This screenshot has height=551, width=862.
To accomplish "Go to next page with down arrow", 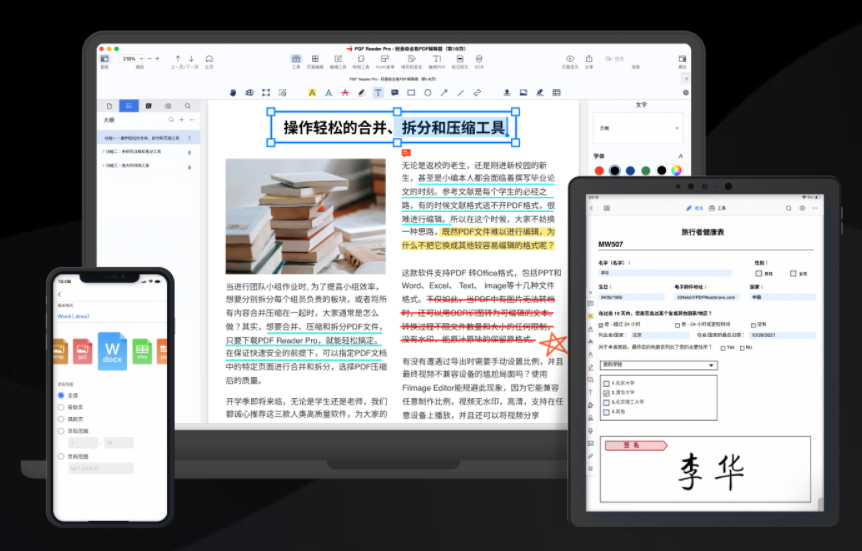I will (x=191, y=58).
